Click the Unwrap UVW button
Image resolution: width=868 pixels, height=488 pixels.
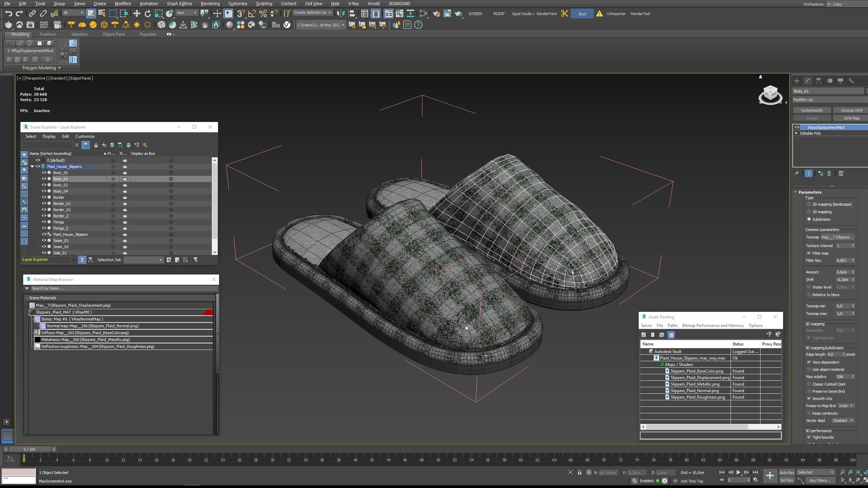[851, 110]
